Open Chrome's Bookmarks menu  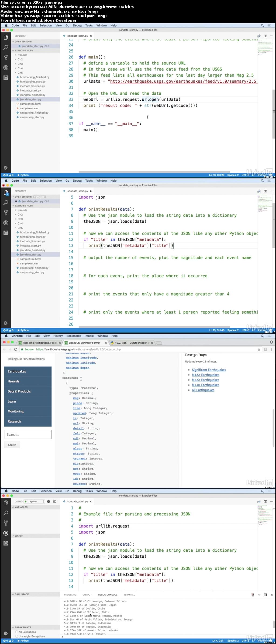tap(74, 336)
